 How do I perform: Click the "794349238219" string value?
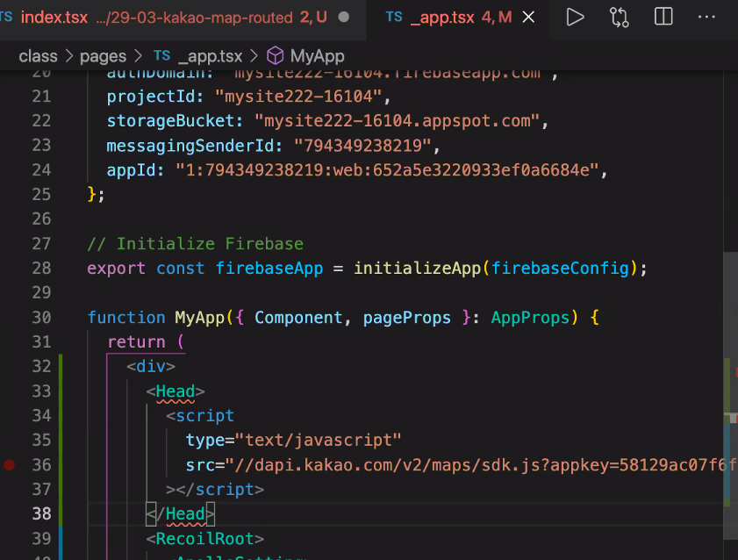pyautogui.click(x=362, y=146)
